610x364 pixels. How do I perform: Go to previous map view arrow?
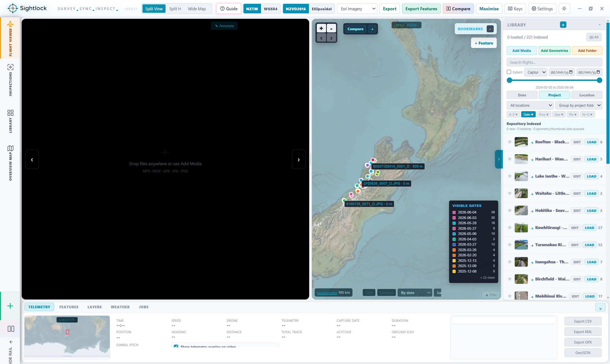[321, 38]
